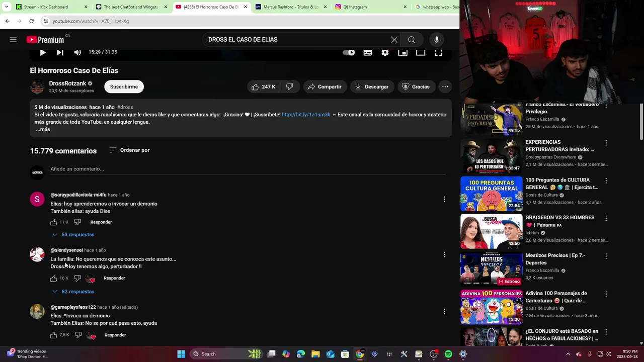Viewport: 644px width, 362px height.
Task: Open the @slendysensei profile avatar
Action: (37, 254)
